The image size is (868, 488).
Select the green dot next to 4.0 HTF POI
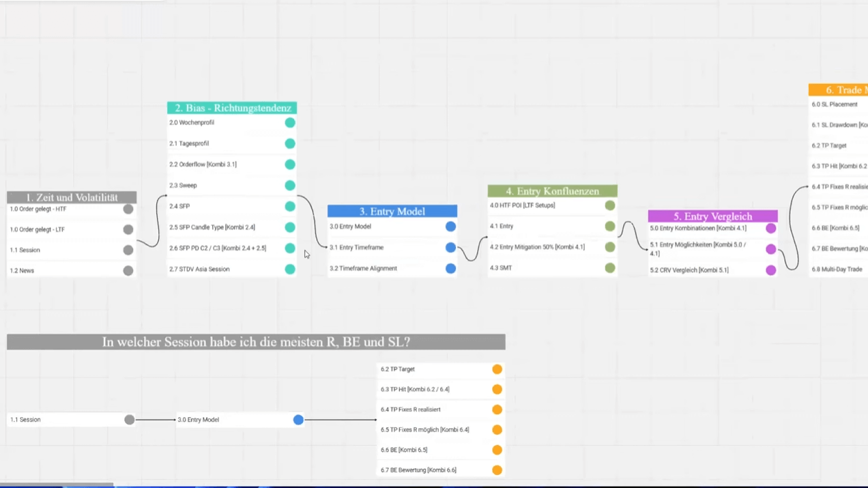(x=610, y=205)
